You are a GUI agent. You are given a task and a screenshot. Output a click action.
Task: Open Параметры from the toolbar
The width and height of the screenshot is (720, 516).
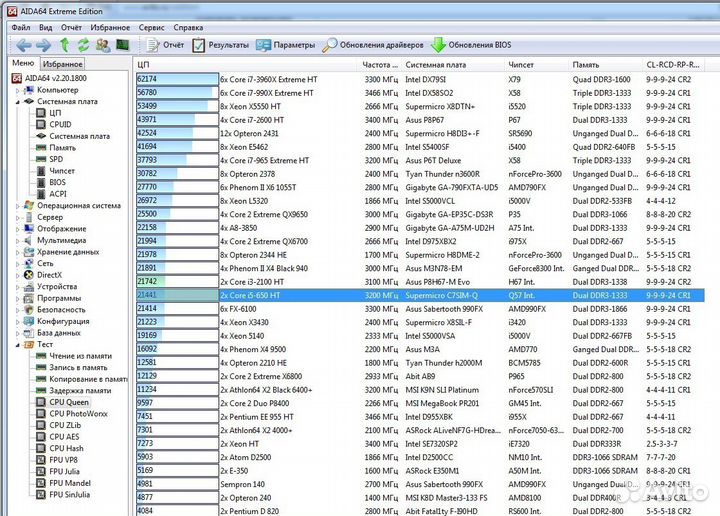tap(286, 45)
